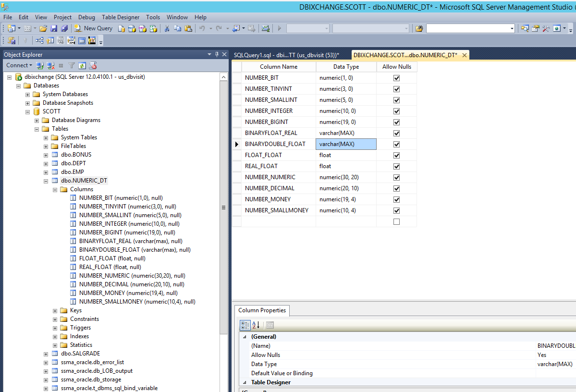Save the table with the floppy disk icon

tap(54, 28)
